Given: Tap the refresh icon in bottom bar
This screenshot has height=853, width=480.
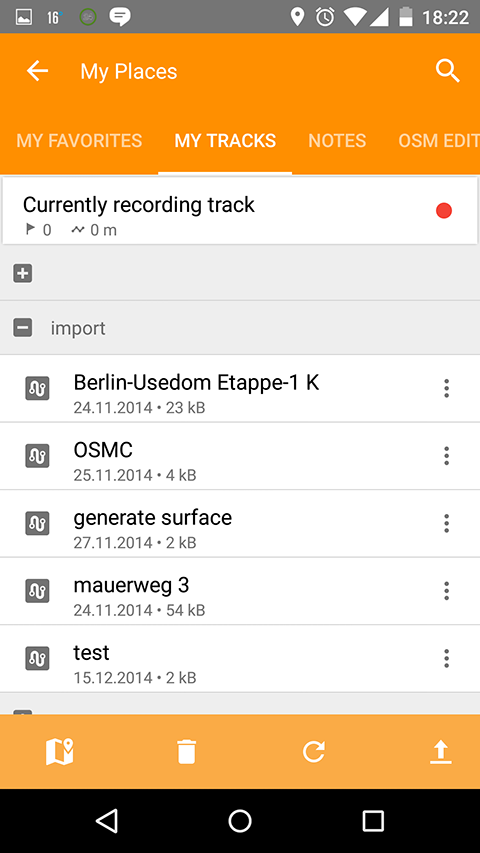Looking at the screenshot, I should coord(314,752).
